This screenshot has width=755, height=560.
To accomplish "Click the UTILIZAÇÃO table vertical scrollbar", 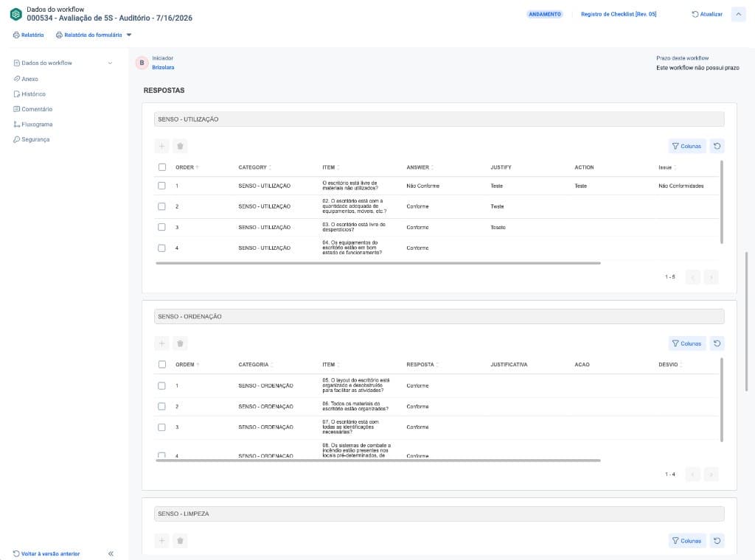I will click(x=721, y=202).
